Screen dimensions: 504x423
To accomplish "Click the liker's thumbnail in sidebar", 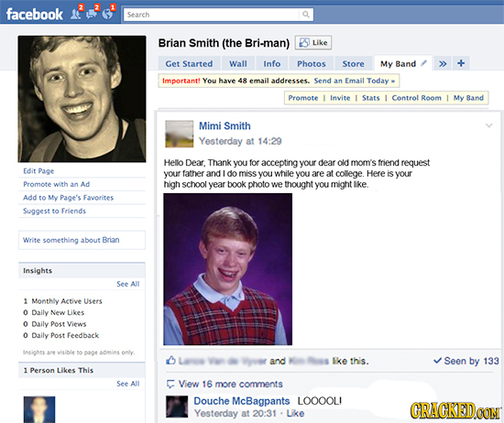I will tap(39, 409).
